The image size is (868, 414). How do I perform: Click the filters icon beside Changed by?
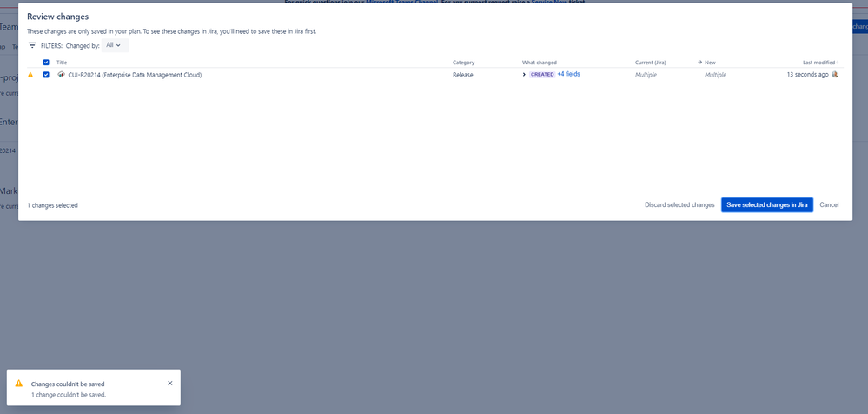[x=32, y=45]
